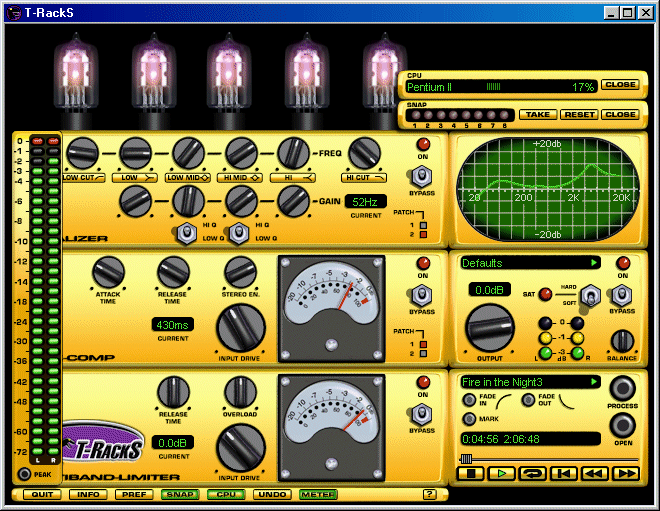
Task: Toggle the PEAK meter button
Action: pos(24,474)
